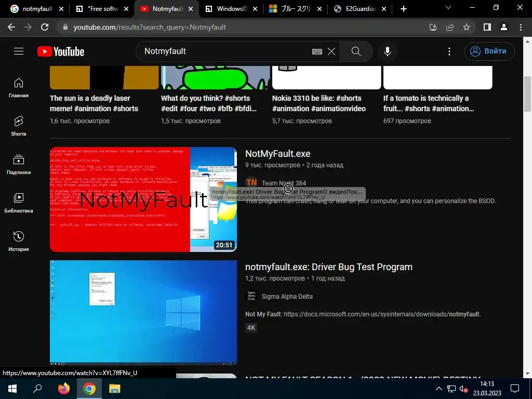This screenshot has height=399, width=532.
Task: Start voice search with the microphone
Action: click(x=388, y=51)
